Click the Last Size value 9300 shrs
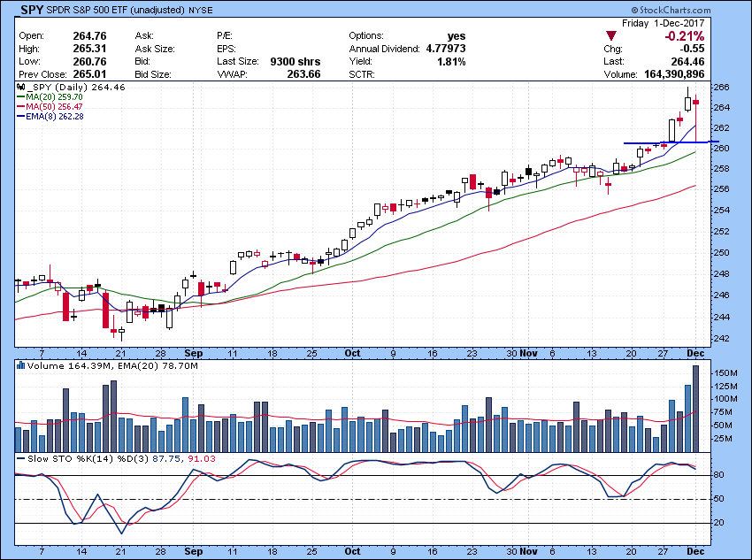752x560 pixels. (x=295, y=61)
